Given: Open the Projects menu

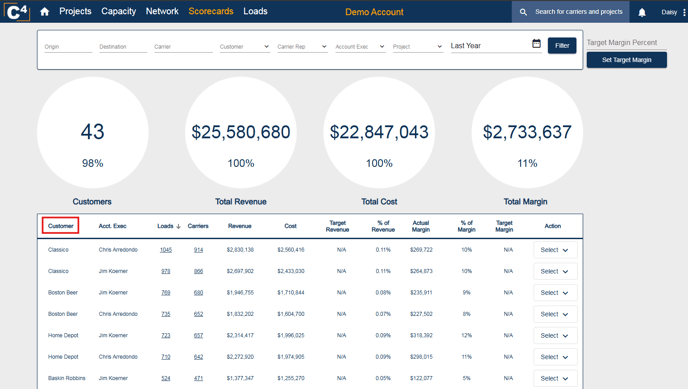Looking at the screenshot, I should 75,11.
